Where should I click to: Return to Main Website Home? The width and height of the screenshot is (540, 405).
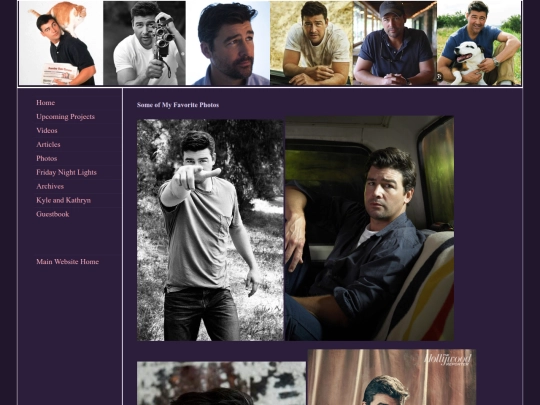68,262
